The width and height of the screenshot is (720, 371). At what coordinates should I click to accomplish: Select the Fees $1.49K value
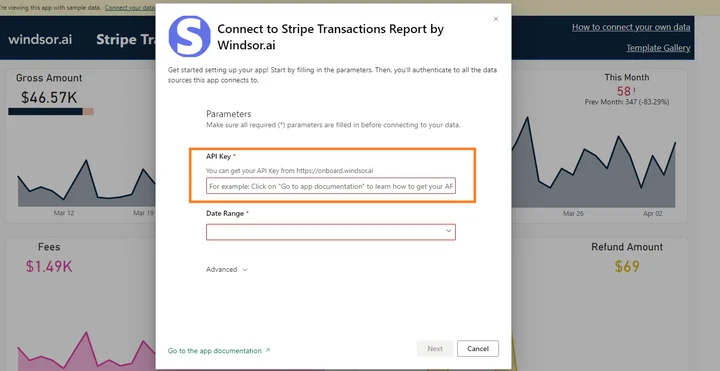[x=49, y=266]
